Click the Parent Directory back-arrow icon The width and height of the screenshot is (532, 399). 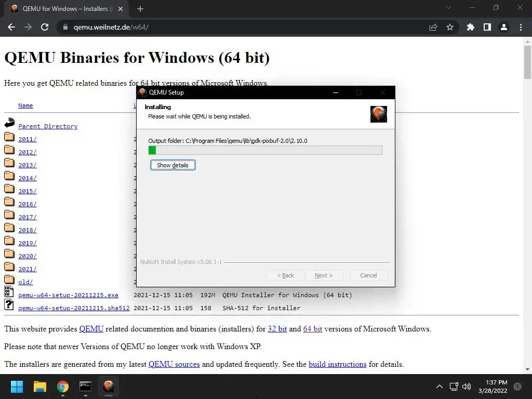point(9,123)
